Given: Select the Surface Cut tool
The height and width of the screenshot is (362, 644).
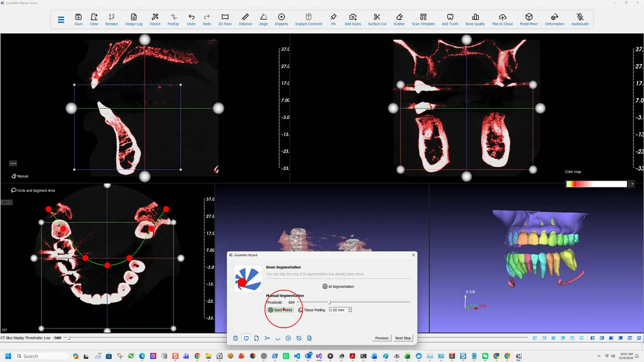Looking at the screenshot, I should coord(377,19).
